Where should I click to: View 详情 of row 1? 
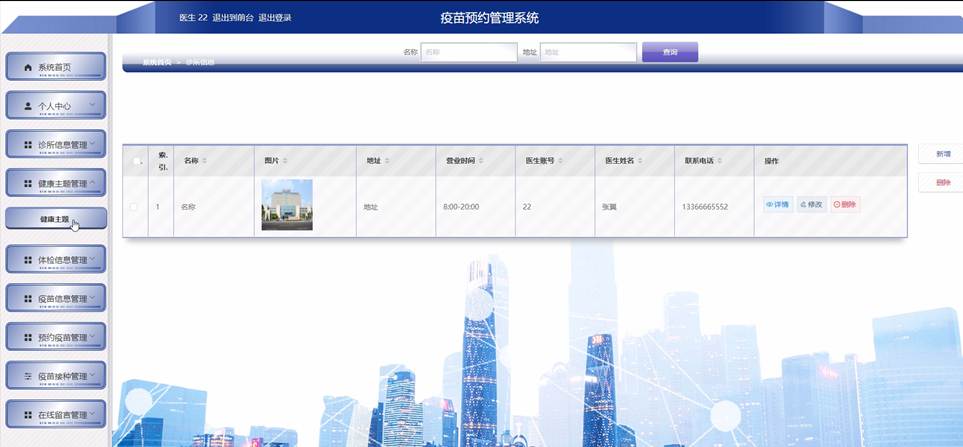[778, 205]
